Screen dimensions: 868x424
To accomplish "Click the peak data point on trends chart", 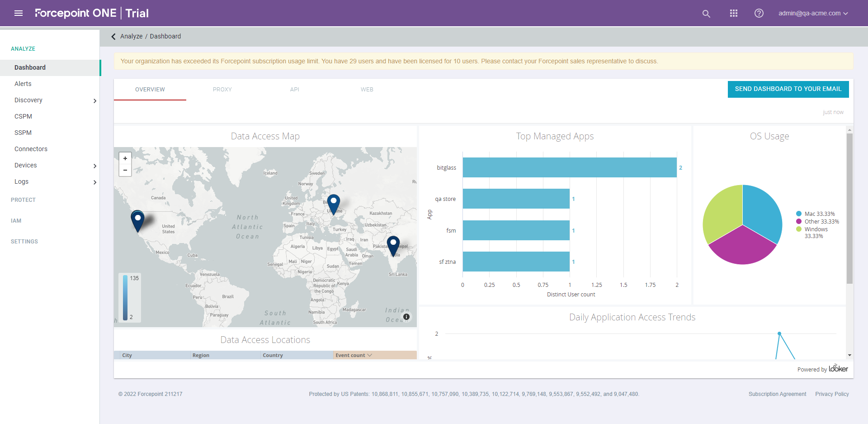I will coord(779,333).
